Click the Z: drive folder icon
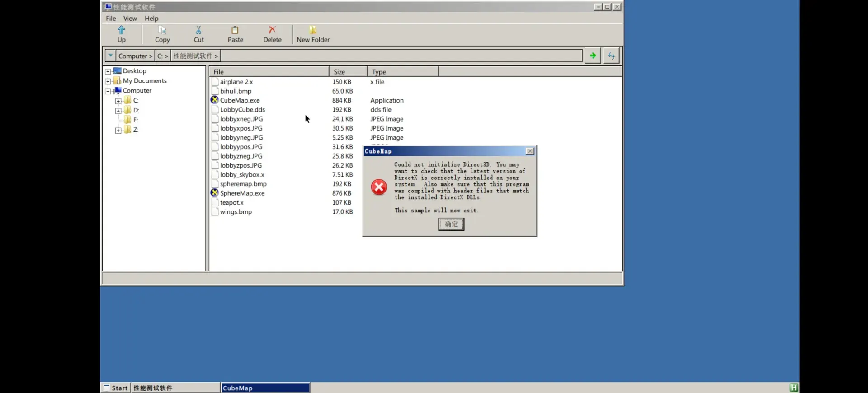Viewport: 868px width, 393px height. click(128, 130)
